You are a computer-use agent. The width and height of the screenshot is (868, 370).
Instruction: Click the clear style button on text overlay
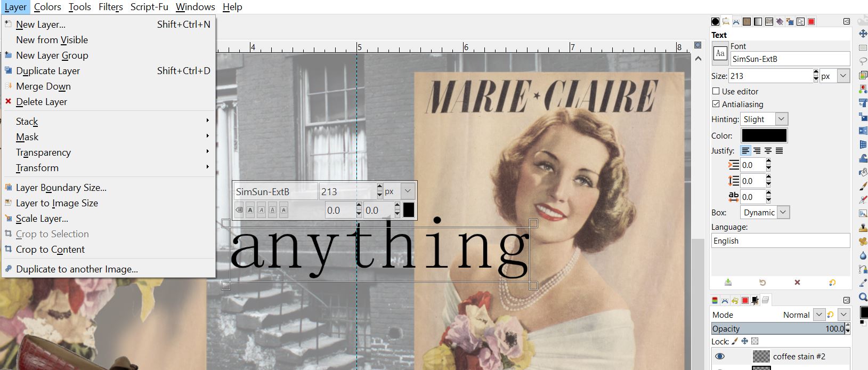[x=239, y=210]
